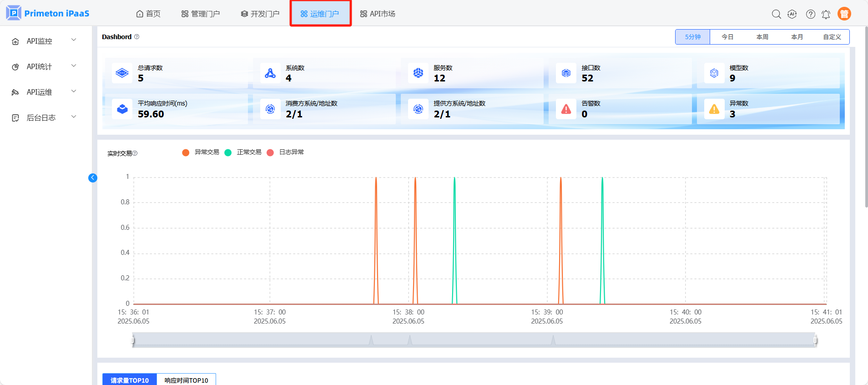The width and height of the screenshot is (868, 385).
Task: Switch to the 开发门户 top tab
Action: 260,14
